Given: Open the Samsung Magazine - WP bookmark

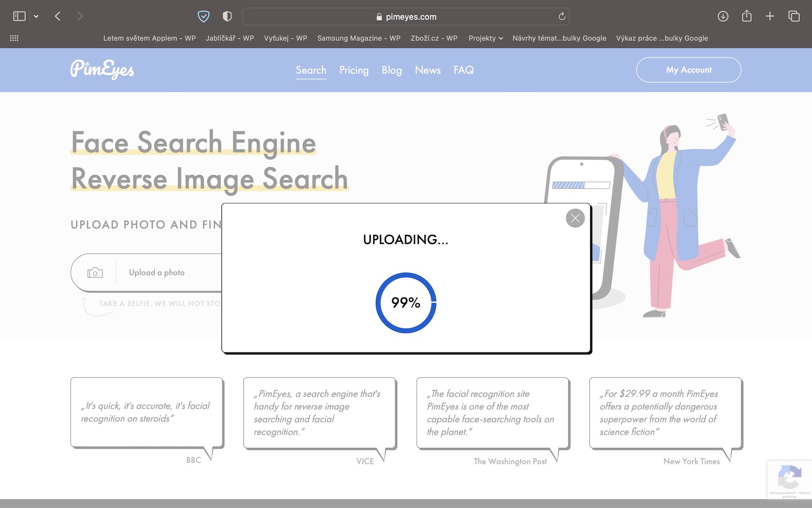Looking at the screenshot, I should 358,38.
